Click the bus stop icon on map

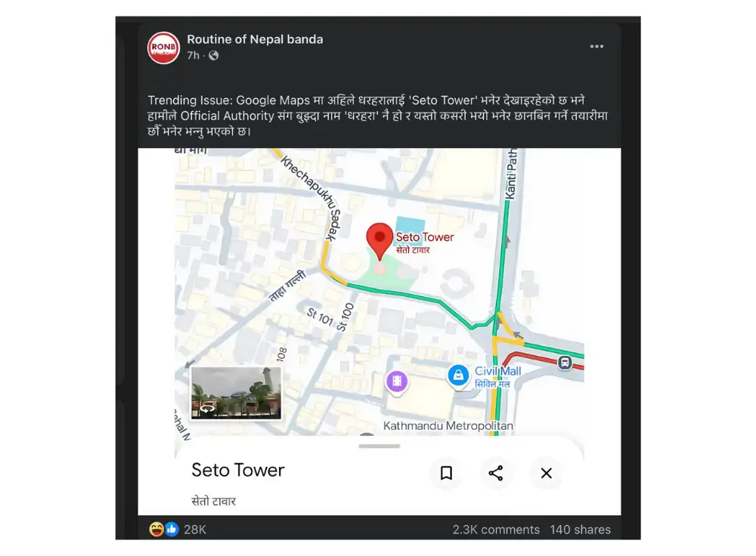[x=565, y=363]
